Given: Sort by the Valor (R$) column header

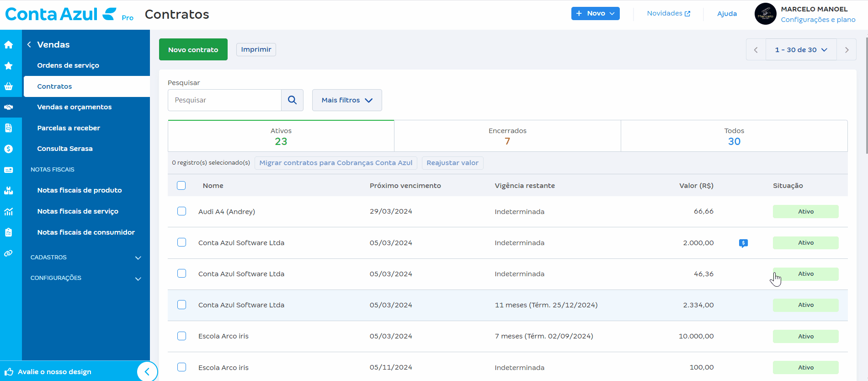Looking at the screenshot, I should (696, 186).
